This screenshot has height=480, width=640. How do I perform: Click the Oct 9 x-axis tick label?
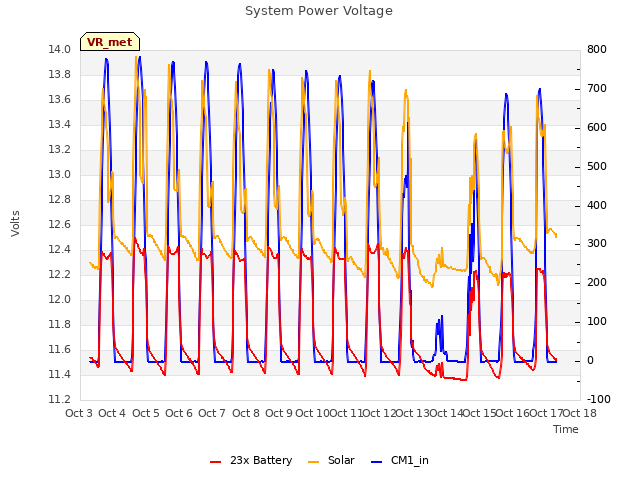pos(279,413)
